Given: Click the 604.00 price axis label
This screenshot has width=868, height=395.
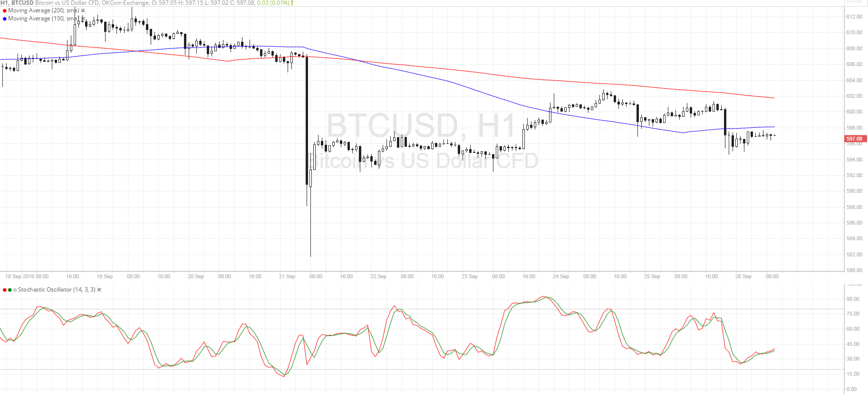Looking at the screenshot, I should 854,80.
